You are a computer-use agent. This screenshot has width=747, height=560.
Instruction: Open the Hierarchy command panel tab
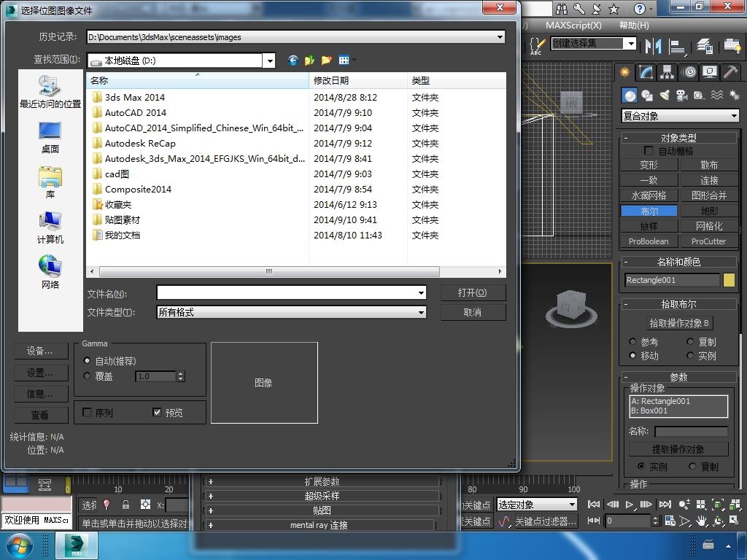tap(667, 72)
